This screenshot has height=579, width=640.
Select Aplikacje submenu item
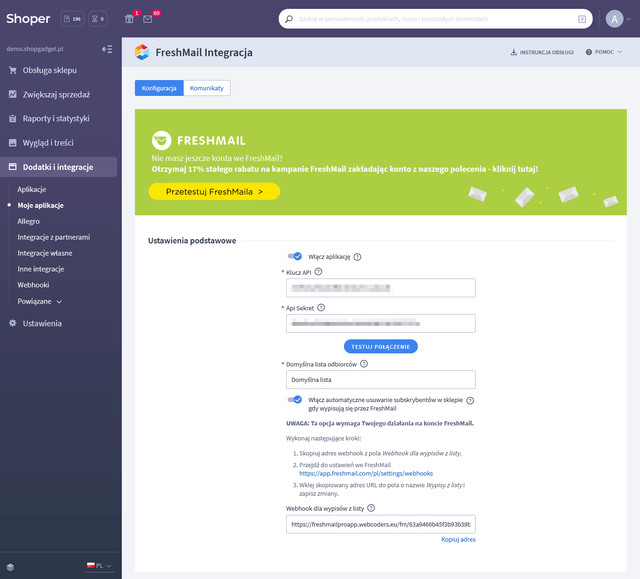point(32,189)
